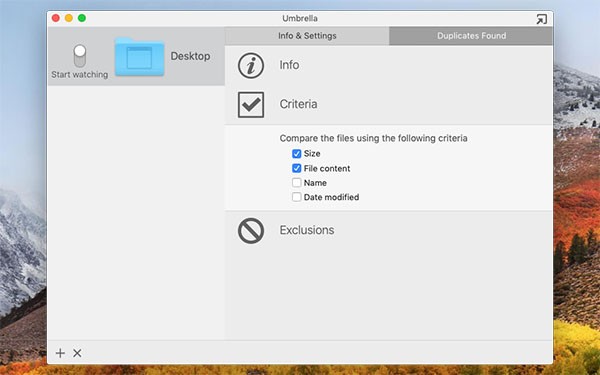Enable the Name criteria checkbox
Viewport: 600px width, 375px height.
pyautogui.click(x=297, y=183)
